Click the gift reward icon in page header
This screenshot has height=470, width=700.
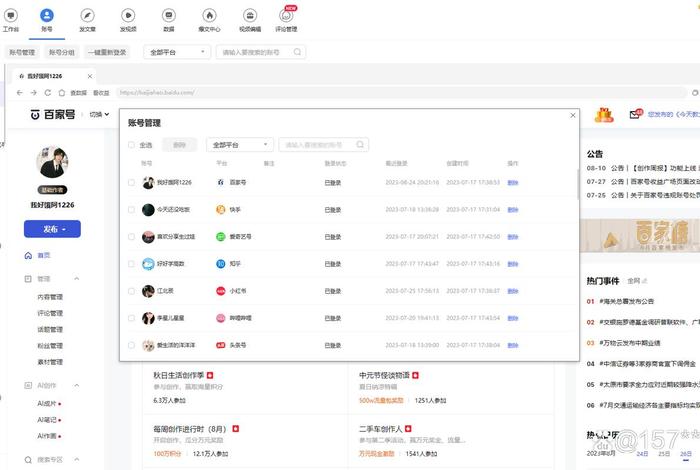click(x=604, y=115)
